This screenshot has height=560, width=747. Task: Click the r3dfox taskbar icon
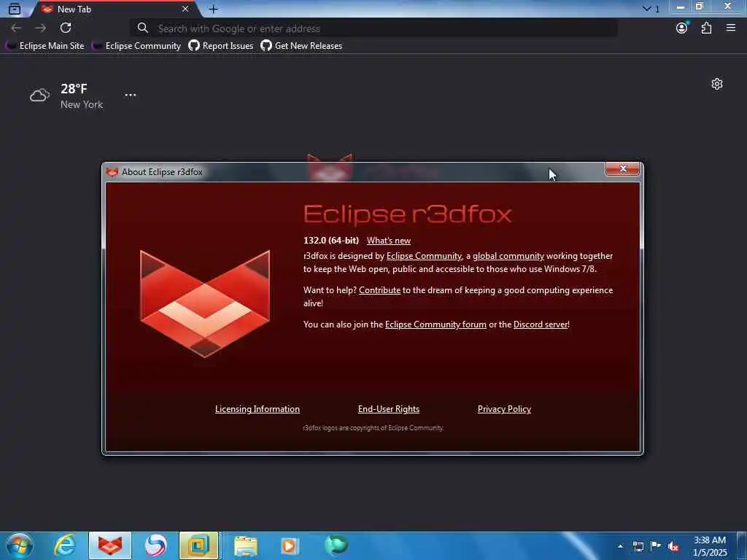(x=110, y=545)
